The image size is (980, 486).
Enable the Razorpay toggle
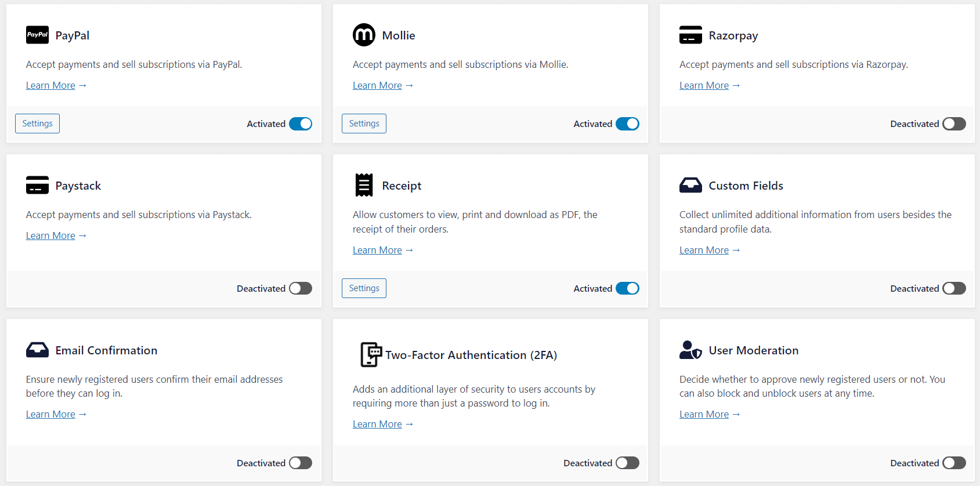(x=954, y=124)
